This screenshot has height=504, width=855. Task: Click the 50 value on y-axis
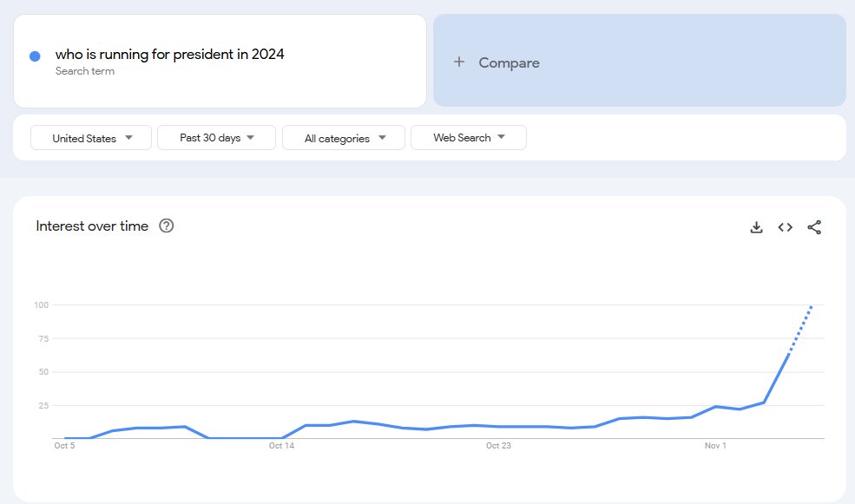43,372
